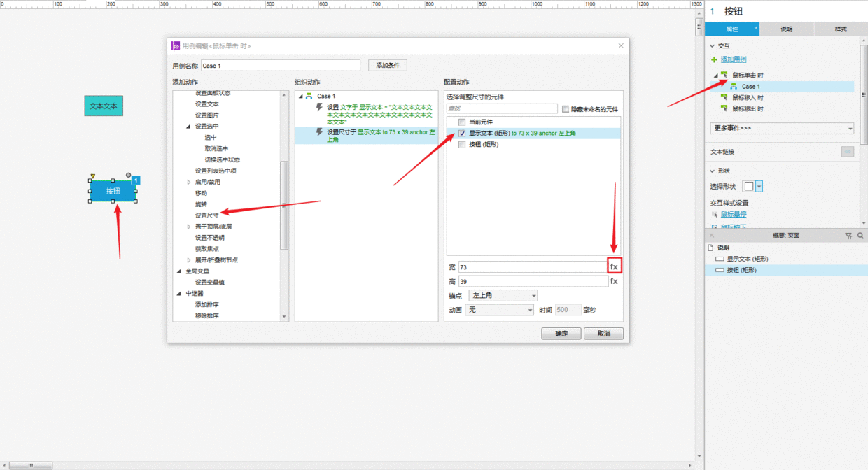Click the 确定 button to confirm
This screenshot has width=868, height=470.
(561, 334)
